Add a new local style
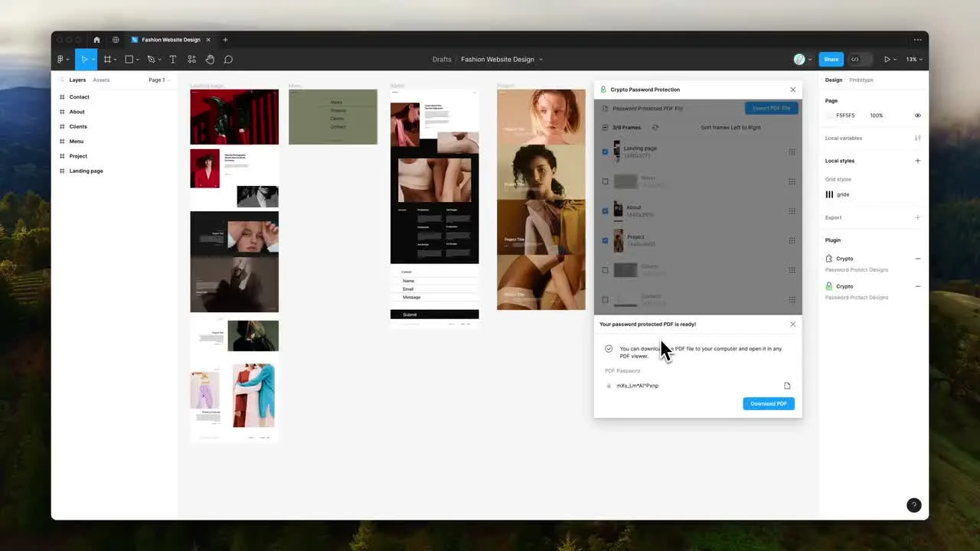980x551 pixels. (x=917, y=161)
